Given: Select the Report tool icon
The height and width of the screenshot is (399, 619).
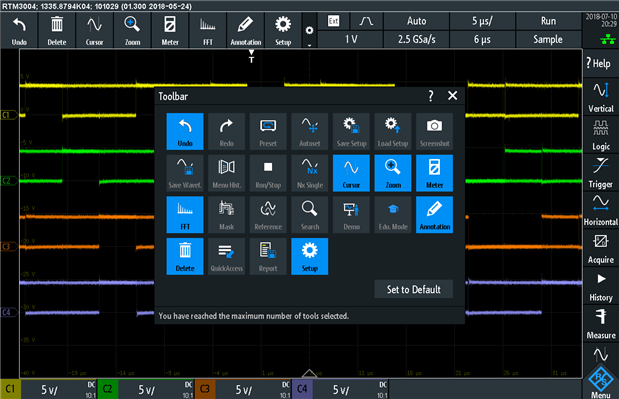Looking at the screenshot, I should pyautogui.click(x=268, y=256).
